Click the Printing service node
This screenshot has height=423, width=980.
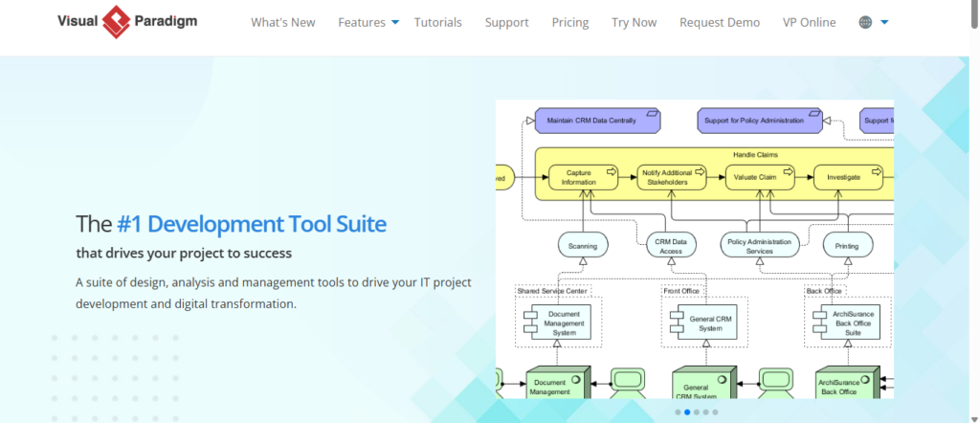pyautogui.click(x=847, y=246)
